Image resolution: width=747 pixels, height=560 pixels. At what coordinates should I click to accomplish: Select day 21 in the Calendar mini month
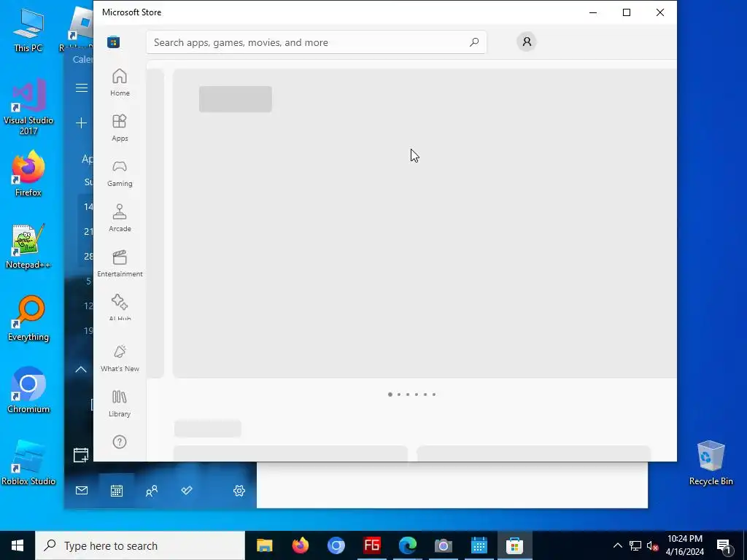(x=88, y=231)
